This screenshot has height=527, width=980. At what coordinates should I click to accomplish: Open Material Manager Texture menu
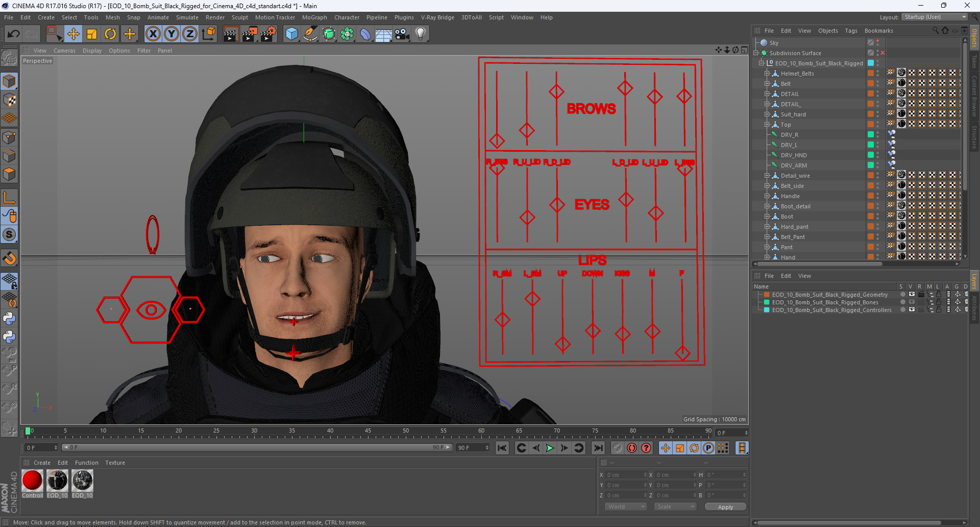[115, 463]
